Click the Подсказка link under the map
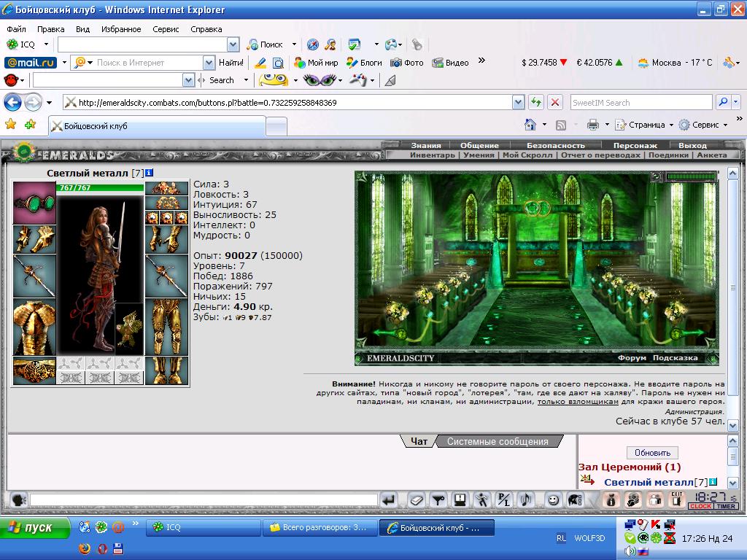Screen dimensions: 747x560 pos(675,357)
